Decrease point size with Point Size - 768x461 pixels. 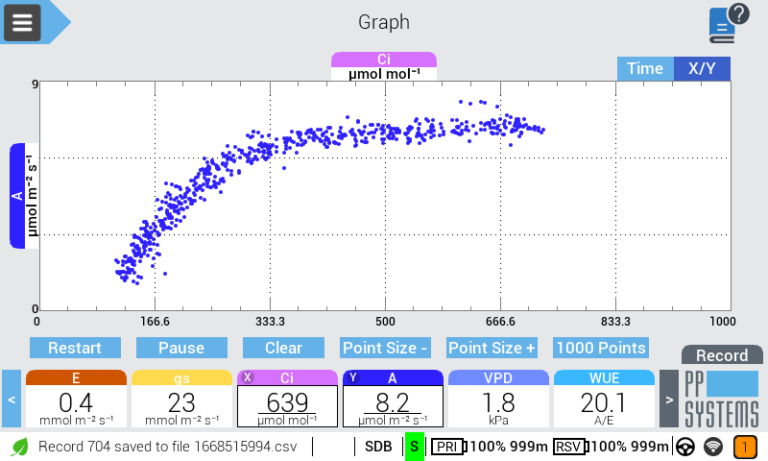[386, 348]
